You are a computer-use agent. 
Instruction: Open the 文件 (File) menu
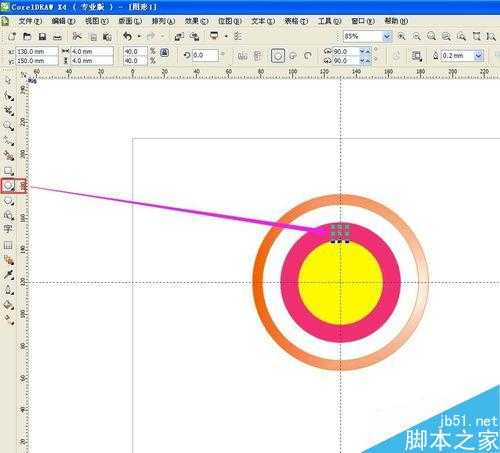[x=30, y=21]
